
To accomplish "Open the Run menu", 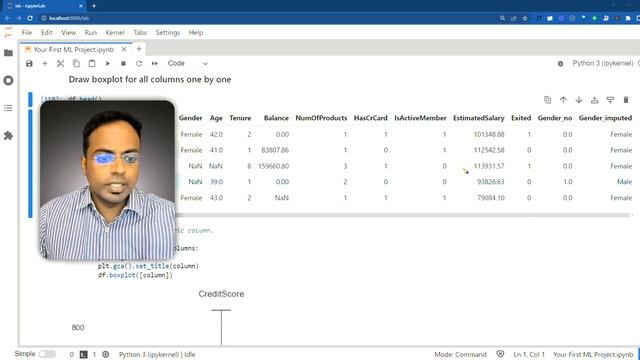I will click(x=91, y=33).
